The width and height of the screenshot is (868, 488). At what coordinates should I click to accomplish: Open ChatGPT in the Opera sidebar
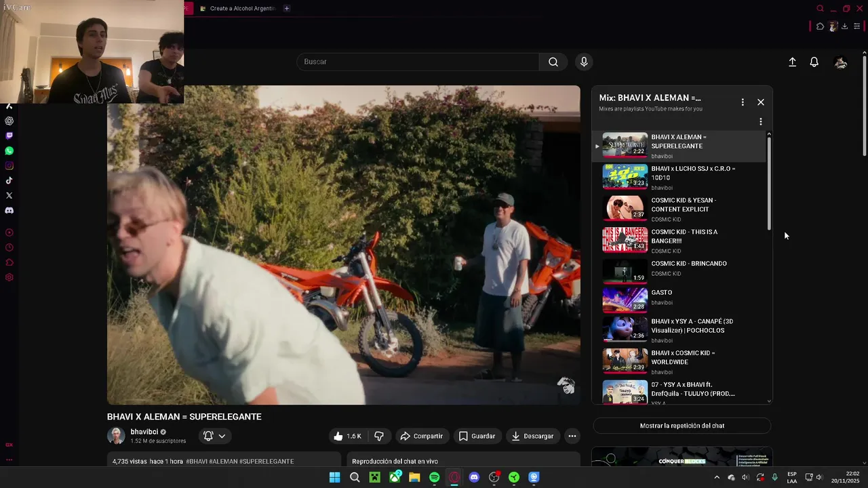(x=9, y=121)
